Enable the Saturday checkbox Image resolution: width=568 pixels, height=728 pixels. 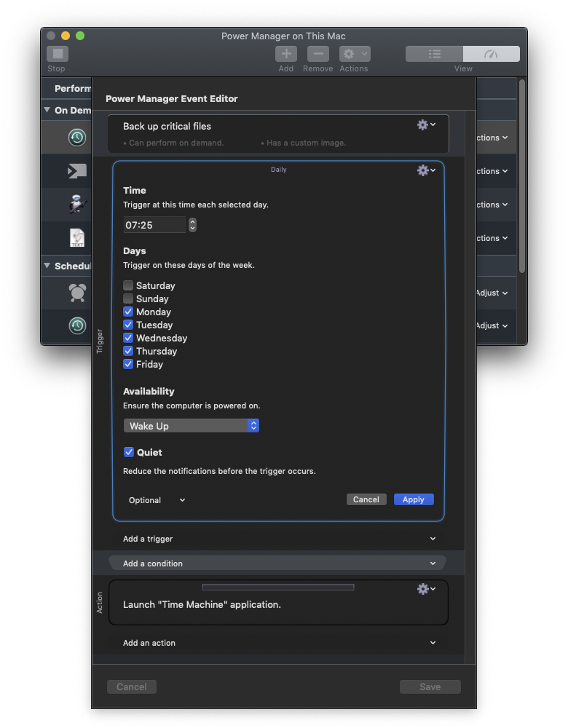click(x=128, y=285)
